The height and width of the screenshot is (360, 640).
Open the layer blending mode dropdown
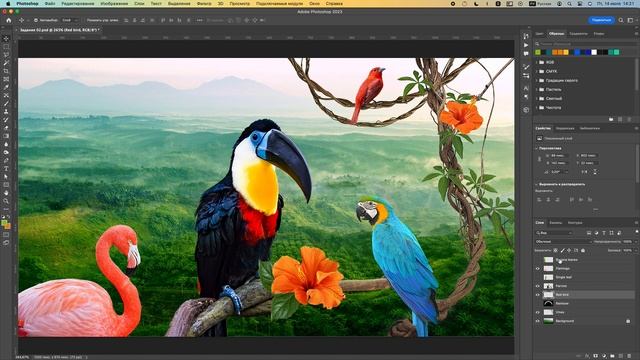coord(563,242)
